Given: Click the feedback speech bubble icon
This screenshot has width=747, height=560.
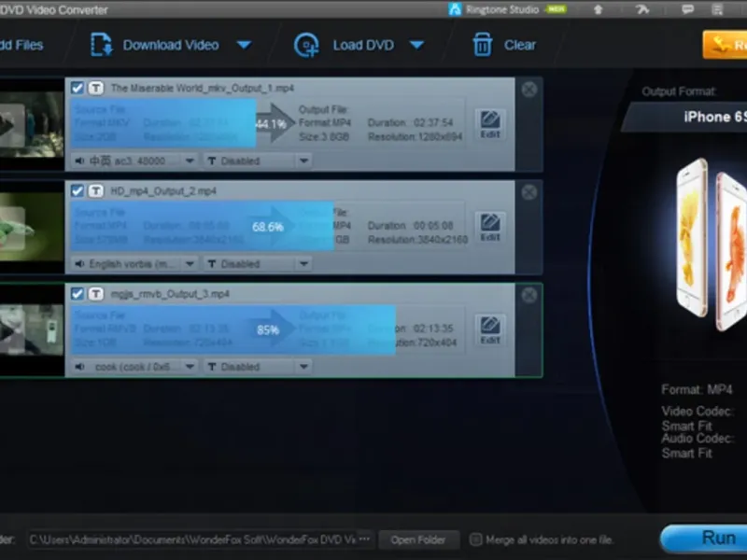Looking at the screenshot, I should [x=687, y=9].
